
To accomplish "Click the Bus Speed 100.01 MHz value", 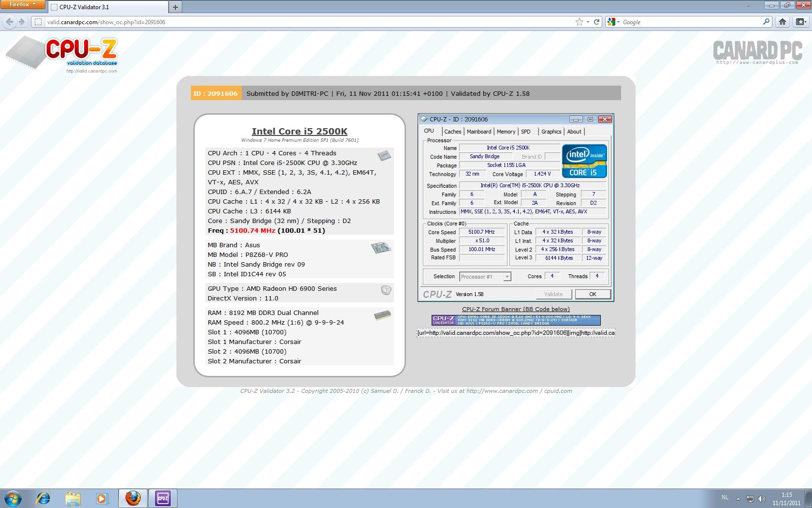I will click(481, 250).
